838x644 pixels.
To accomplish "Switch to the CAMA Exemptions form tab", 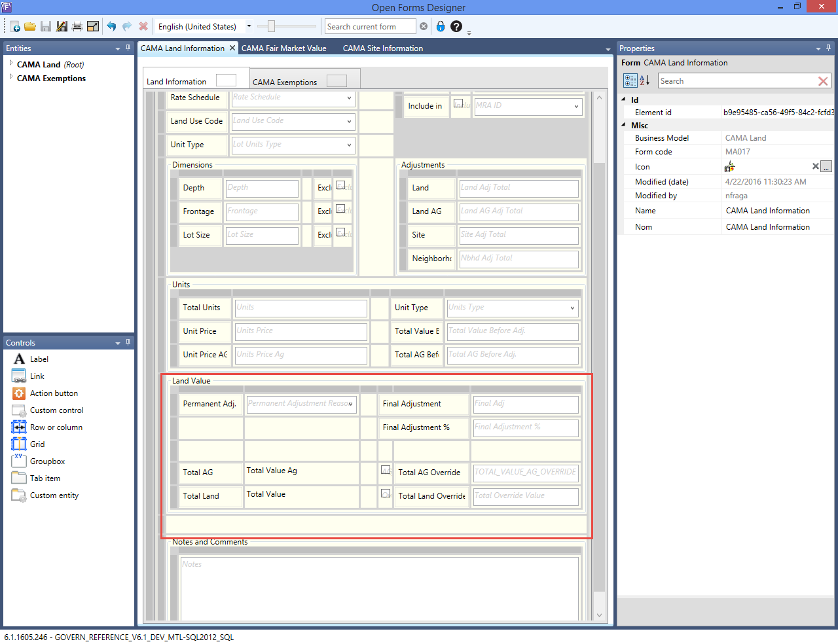I will [x=285, y=82].
